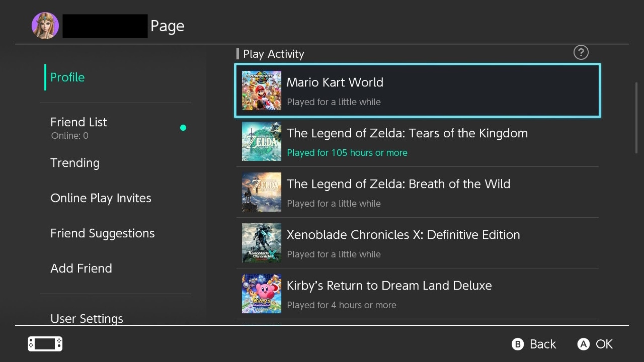Click the Mario Kart World game thumbnail
This screenshot has height=362, width=644.
pos(261,90)
